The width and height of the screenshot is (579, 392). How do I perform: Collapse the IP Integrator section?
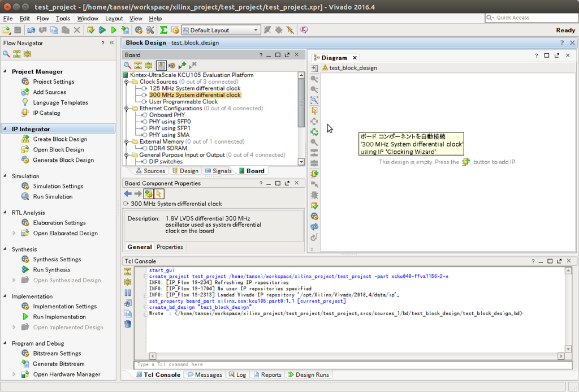[x=5, y=129]
